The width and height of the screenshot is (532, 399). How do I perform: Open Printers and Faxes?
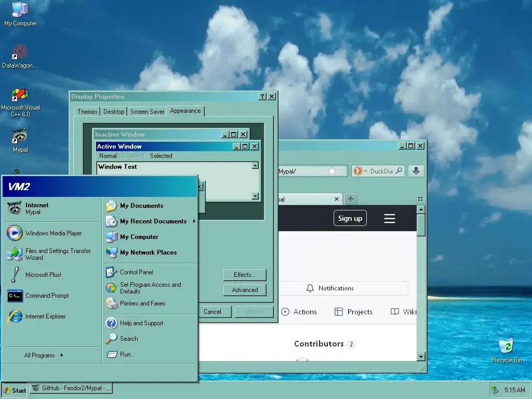tap(150, 303)
